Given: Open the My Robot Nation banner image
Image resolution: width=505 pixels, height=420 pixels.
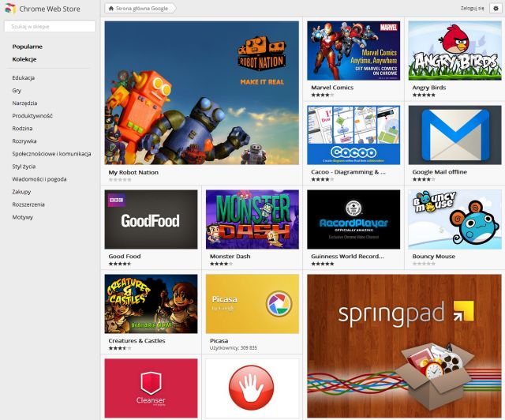Looking at the screenshot, I should [x=202, y=93].
